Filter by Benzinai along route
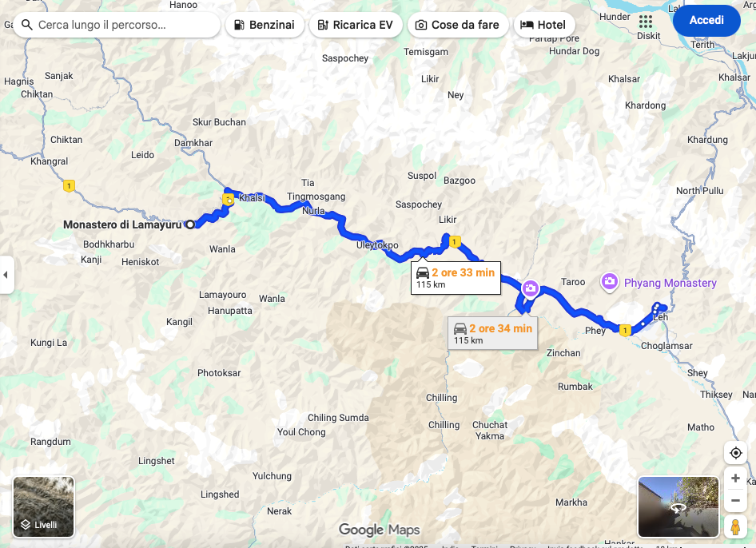Screen dimensions: 756x548 [x=265, y=25]
